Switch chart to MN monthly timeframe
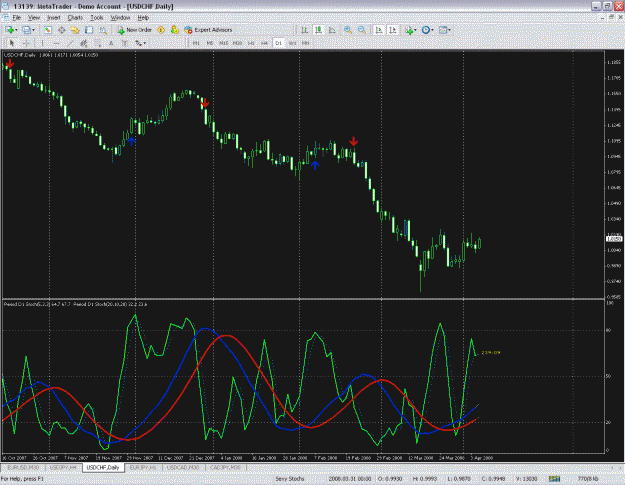 305,43
